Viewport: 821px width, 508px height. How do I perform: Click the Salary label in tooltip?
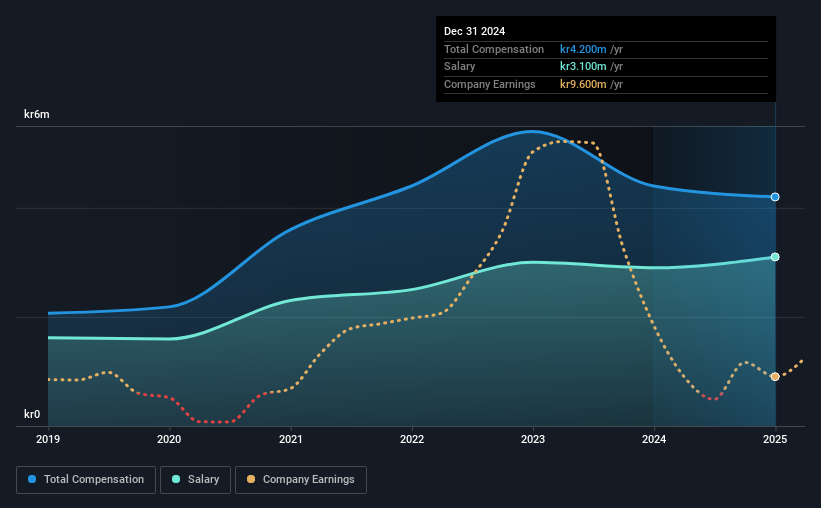pos(460,67)
